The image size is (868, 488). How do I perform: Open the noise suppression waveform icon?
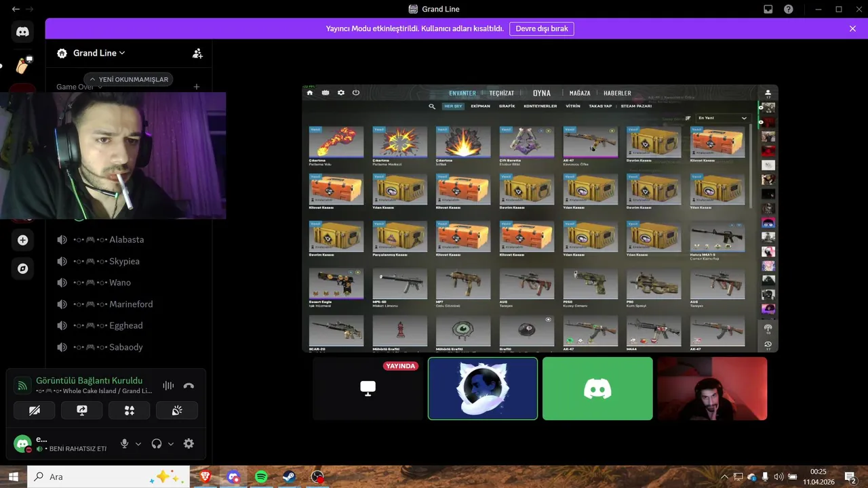[x=168, y=386]
